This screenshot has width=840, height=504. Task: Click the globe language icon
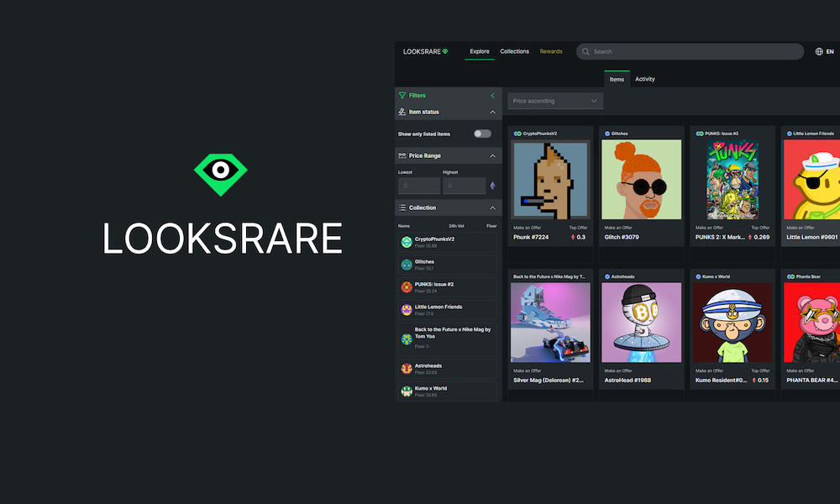tap(819, 51)
